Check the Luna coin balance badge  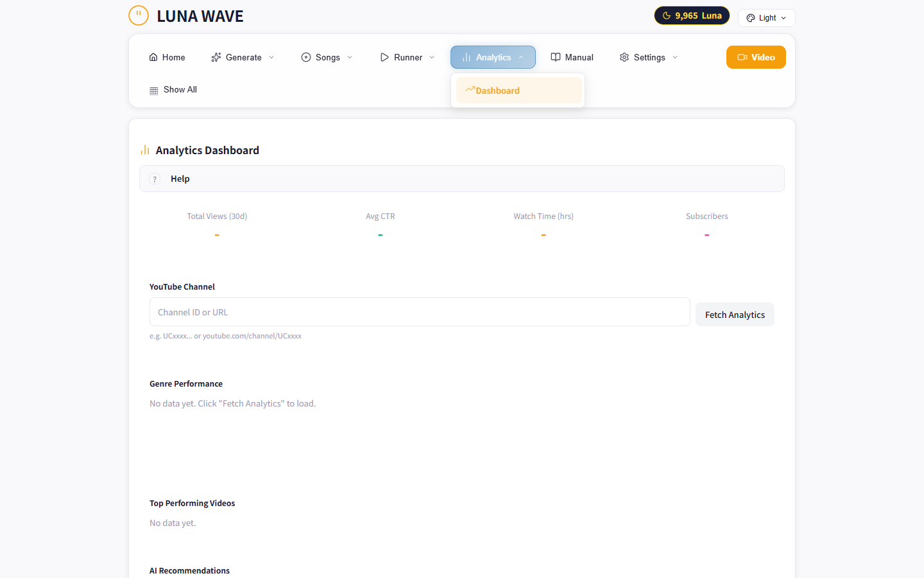pos(692,15)
